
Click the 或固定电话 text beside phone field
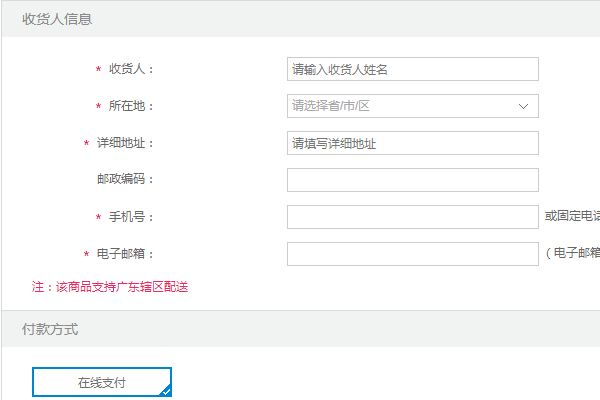coord(572,217)
